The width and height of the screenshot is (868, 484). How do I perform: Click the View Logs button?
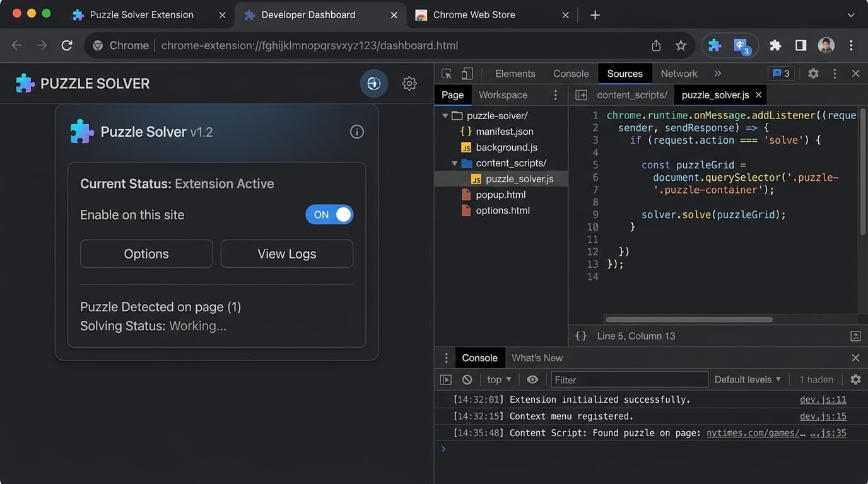coord(286,253)
